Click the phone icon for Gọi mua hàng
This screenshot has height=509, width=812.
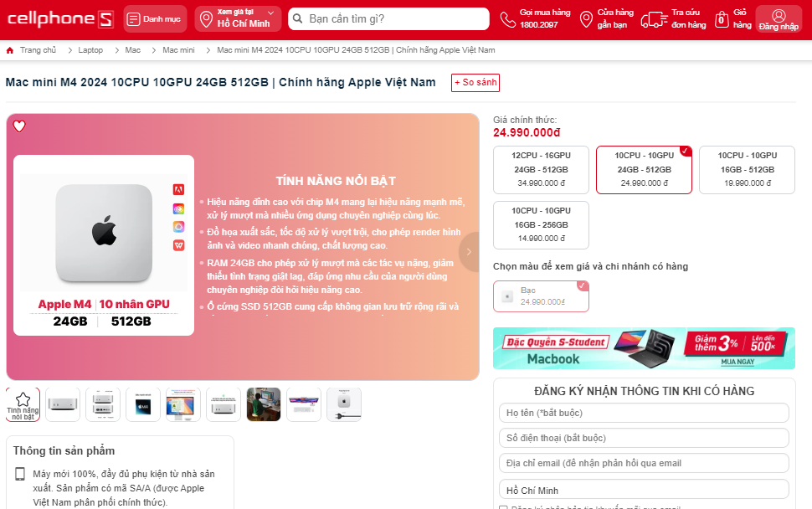coord(508,20)
